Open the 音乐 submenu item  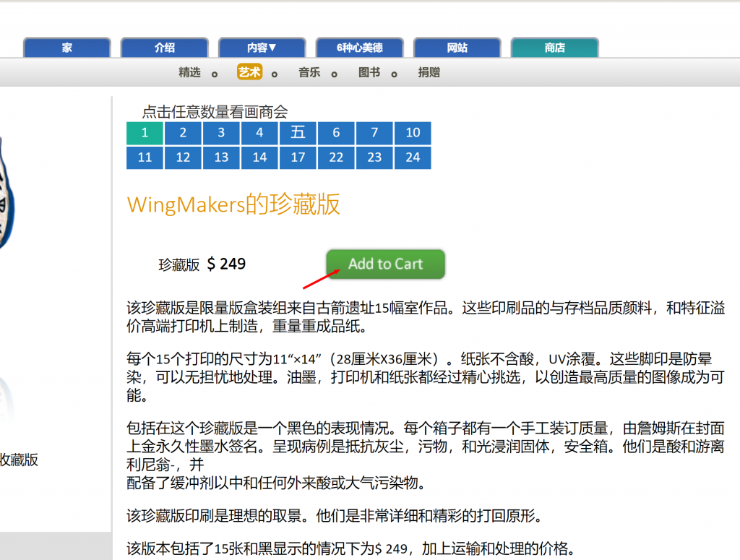click(309, 72)
